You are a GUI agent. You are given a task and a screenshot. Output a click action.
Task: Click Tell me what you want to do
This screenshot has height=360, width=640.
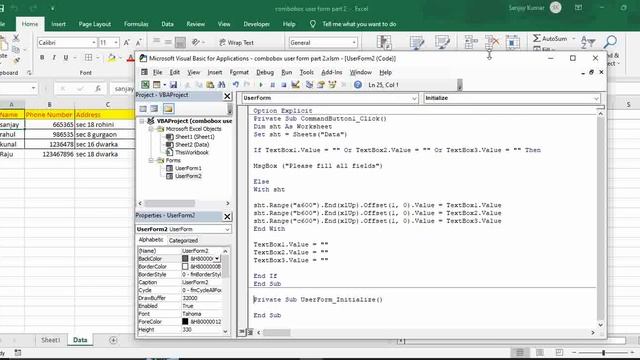[359, 24]
